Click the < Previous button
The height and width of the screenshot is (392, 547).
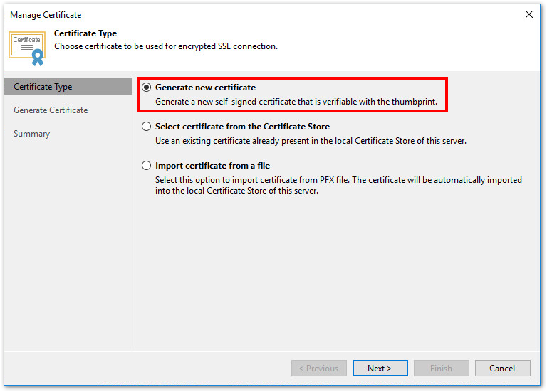click(318, 369)
